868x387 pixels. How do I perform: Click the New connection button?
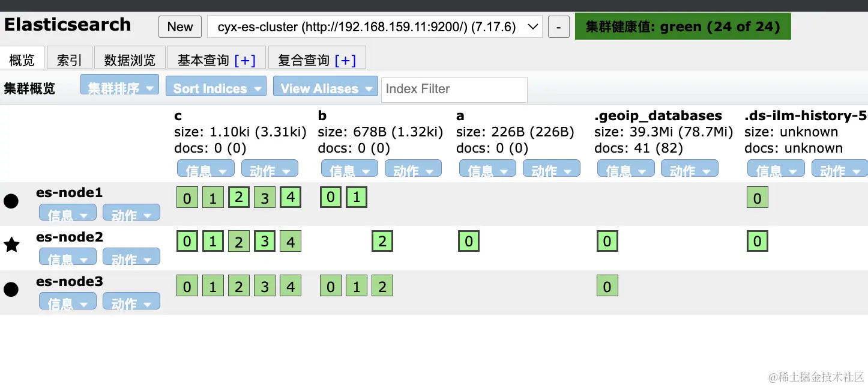pos(180,26)
